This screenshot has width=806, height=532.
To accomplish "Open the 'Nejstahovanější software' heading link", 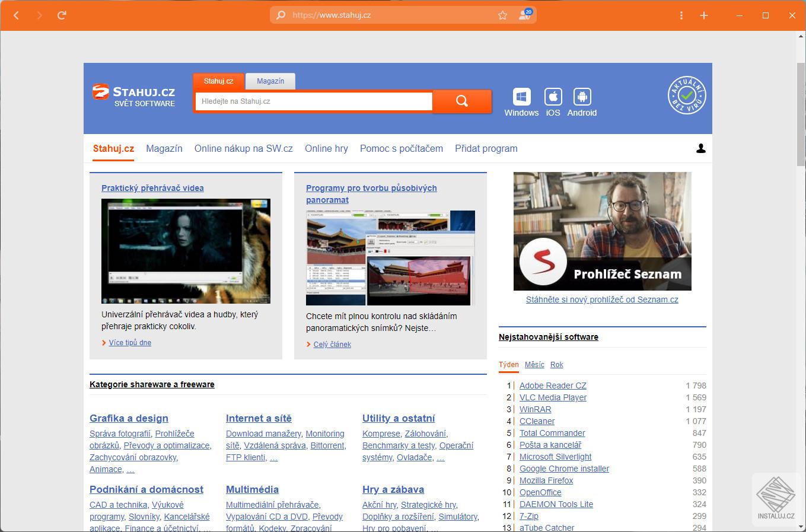I will tap(549, 337).
